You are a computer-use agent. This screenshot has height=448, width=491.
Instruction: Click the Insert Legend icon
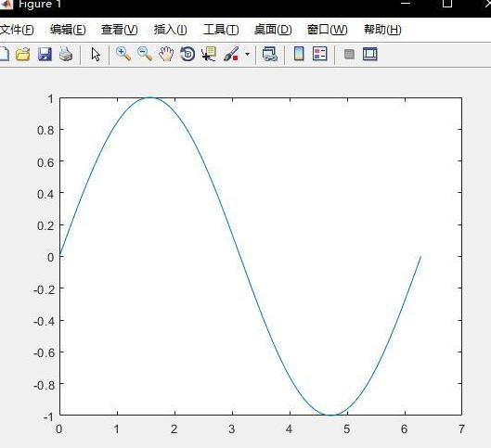(x=320, y=54)
